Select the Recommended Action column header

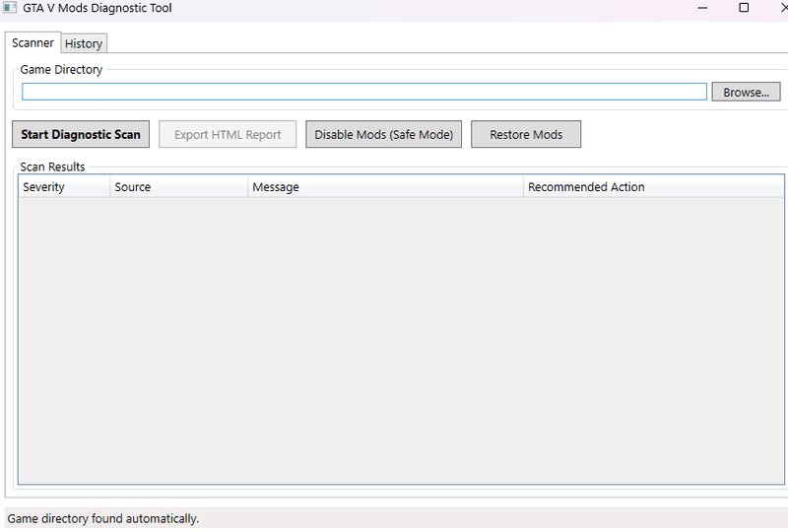(586, 187)
